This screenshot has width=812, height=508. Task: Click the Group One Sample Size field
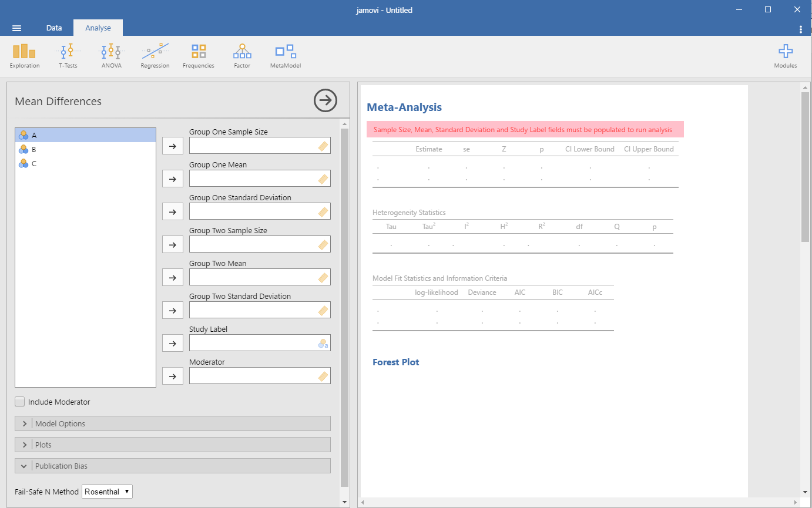260,146
